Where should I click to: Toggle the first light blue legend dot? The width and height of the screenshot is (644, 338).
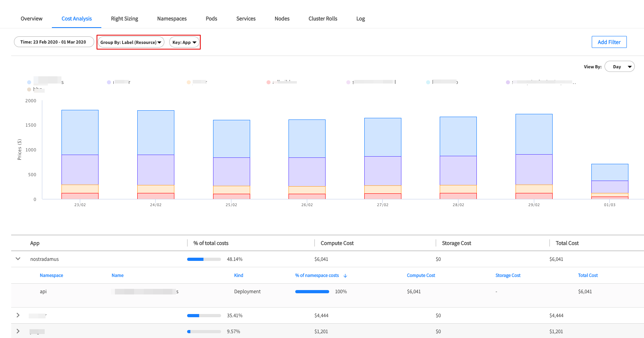pos(29,82)
